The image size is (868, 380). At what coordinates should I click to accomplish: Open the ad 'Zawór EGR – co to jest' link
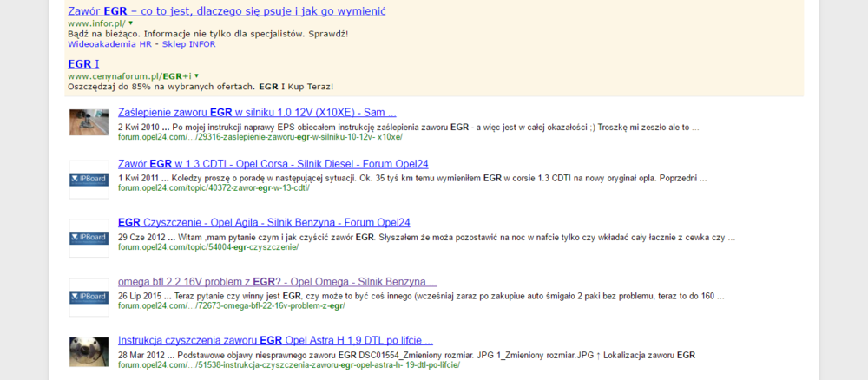pyautogui.click(x=226, y=11)
